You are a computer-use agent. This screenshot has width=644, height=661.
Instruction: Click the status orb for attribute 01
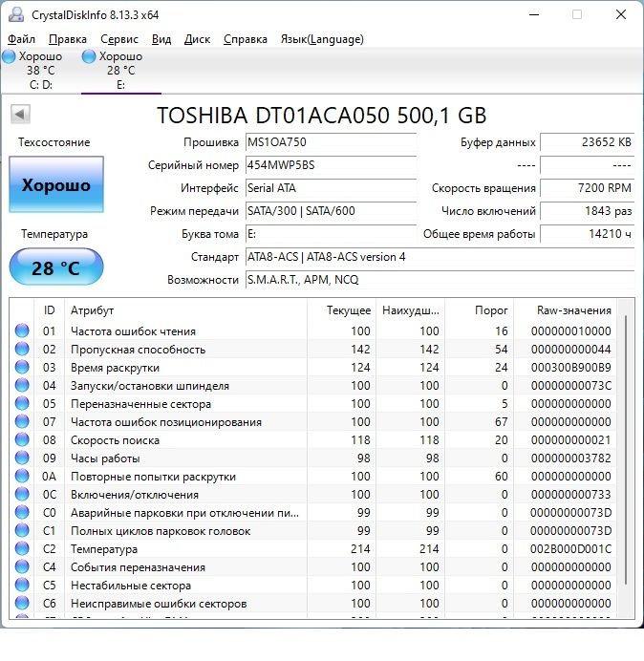click(x=22, y=330)
